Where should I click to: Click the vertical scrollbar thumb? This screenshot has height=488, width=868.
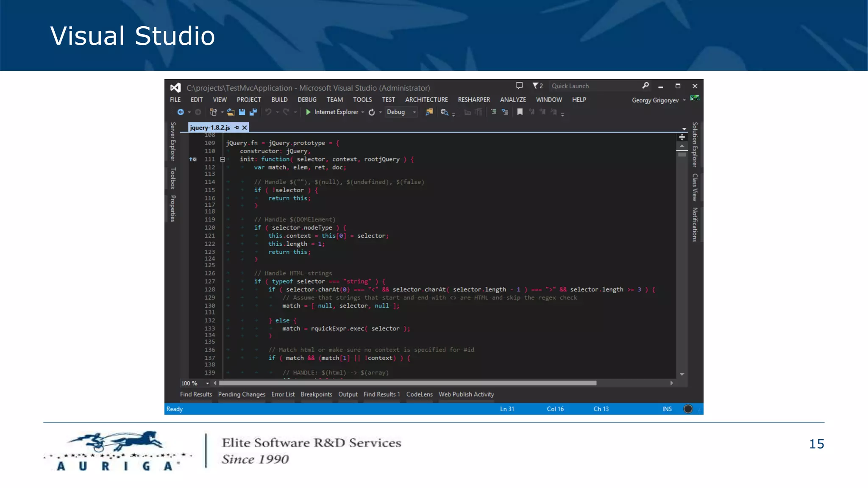(682, 155)
